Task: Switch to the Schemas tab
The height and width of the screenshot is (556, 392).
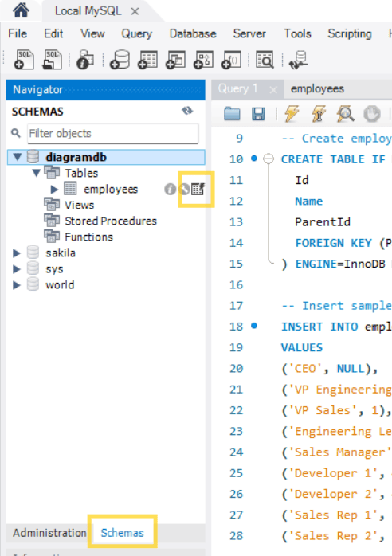Action: tap(122, 533)
